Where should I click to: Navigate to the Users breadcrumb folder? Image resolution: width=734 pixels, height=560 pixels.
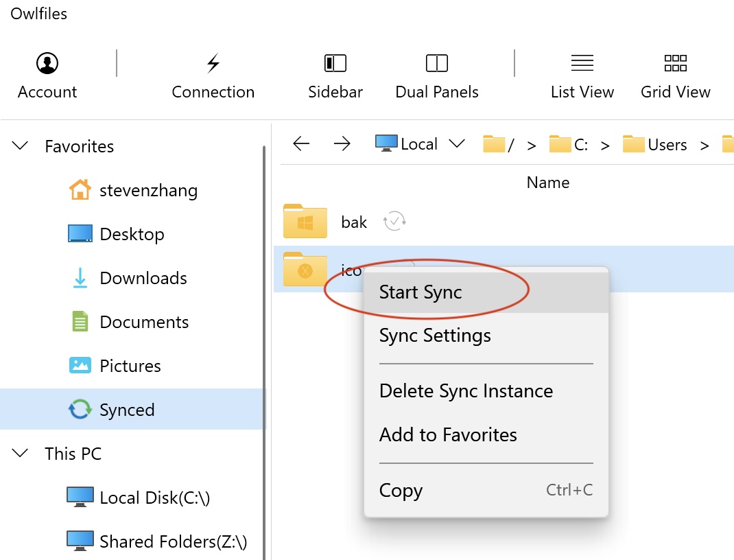tap(655, 144)
